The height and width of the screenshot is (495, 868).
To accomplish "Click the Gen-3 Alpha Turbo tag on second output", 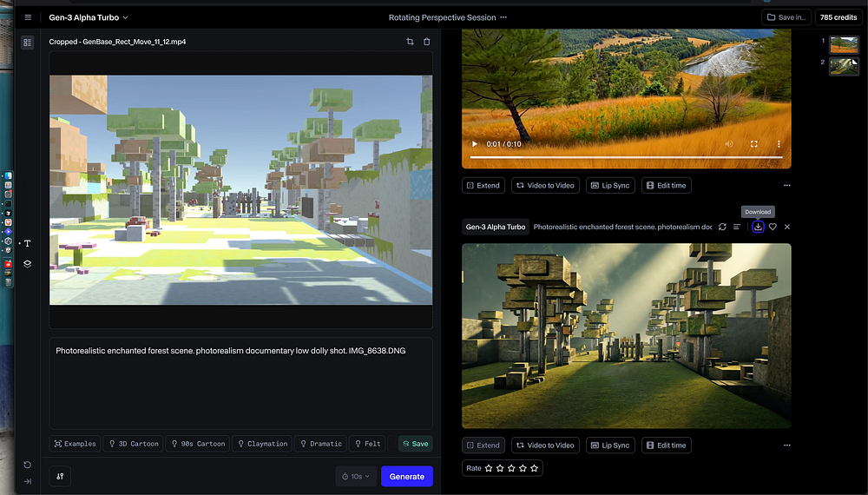I will (496, 227).
